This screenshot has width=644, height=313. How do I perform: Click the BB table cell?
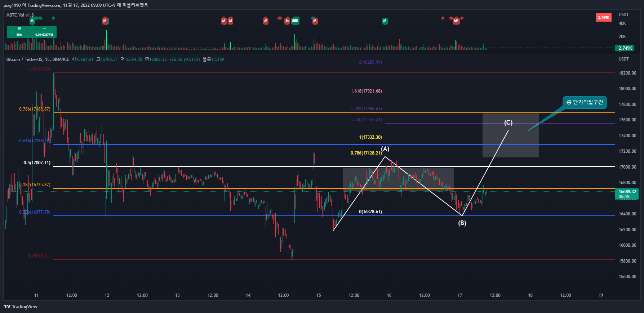point(19,28)
